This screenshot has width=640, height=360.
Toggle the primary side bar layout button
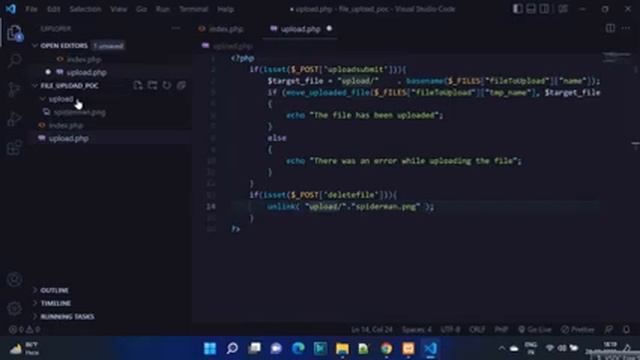(518, 9)
